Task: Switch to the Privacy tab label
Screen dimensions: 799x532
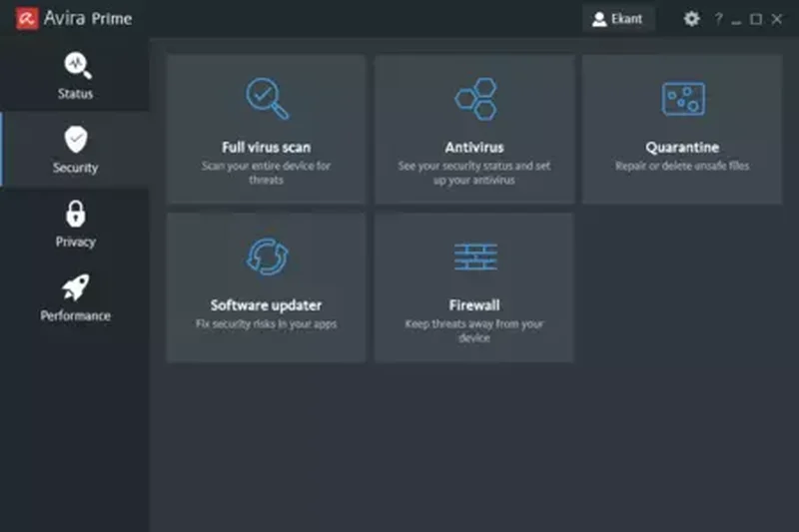Action: pos(76,242)
